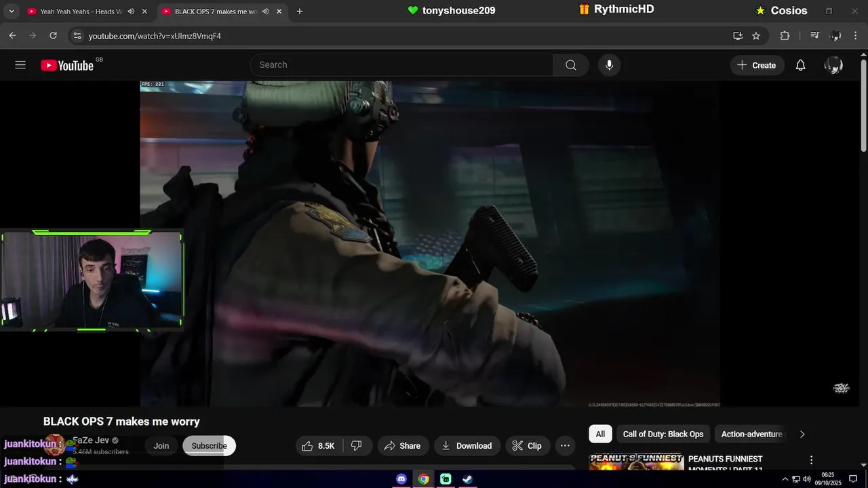Open YouTube account avatar menu
Image resolution: width=868 pixels, height=488 pixels.
tap(833, 65)
